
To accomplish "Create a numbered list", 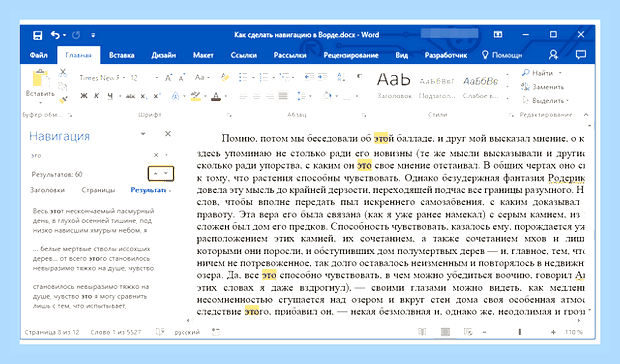I will tap(264, 77).
